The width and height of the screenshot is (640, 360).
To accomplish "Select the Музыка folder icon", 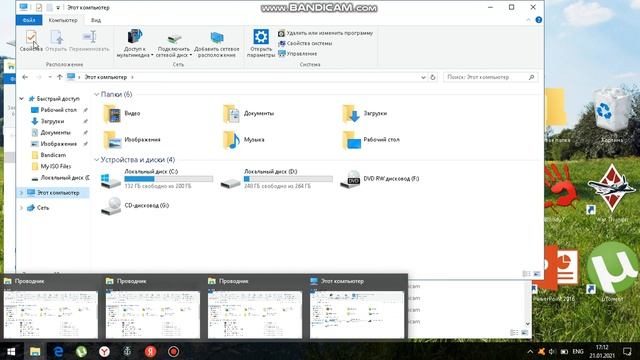I will (x=231, y=140).
